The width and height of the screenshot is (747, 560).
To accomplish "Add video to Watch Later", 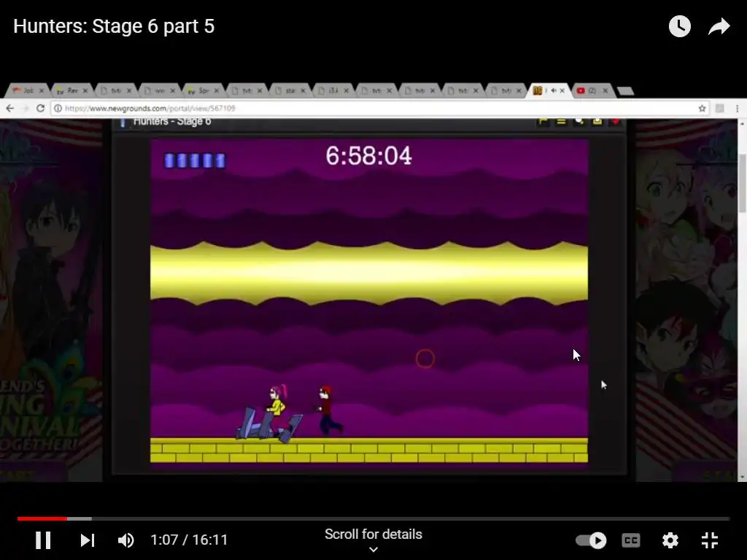I will (679, 26).
